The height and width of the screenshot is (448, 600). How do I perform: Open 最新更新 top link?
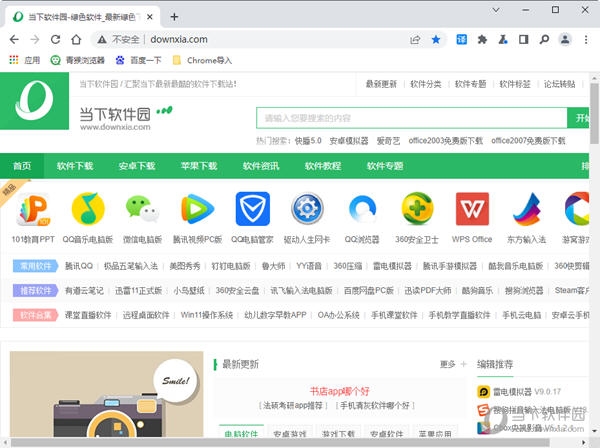click(x=381, y=84)
